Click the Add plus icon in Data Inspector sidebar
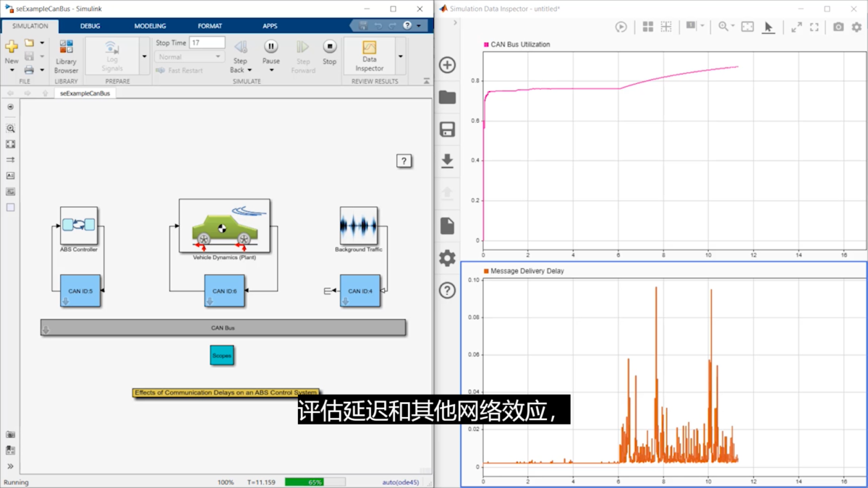868x488 pixels. click(x=447, y=64)
